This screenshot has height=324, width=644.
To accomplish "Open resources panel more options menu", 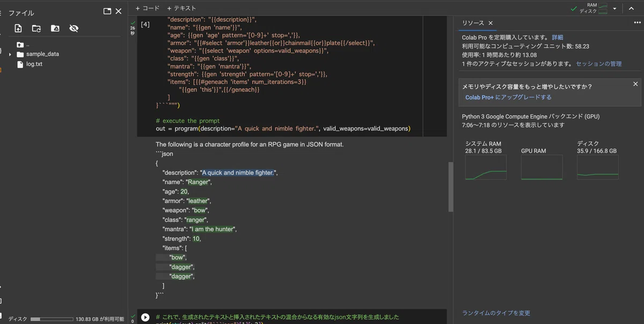I will pyautogui.click(x=637, y=23).
